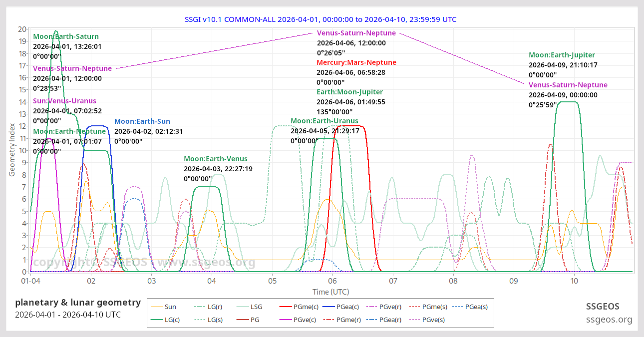Select the Earth:Moon-Jupiter annotation label
This screenshot has width=644, height=337.
349,92
